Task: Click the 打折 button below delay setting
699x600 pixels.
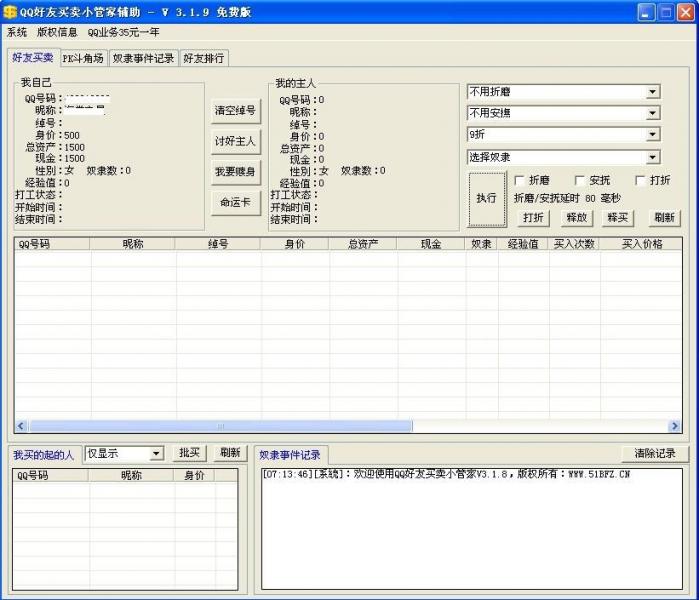Action: coord(534,218)
